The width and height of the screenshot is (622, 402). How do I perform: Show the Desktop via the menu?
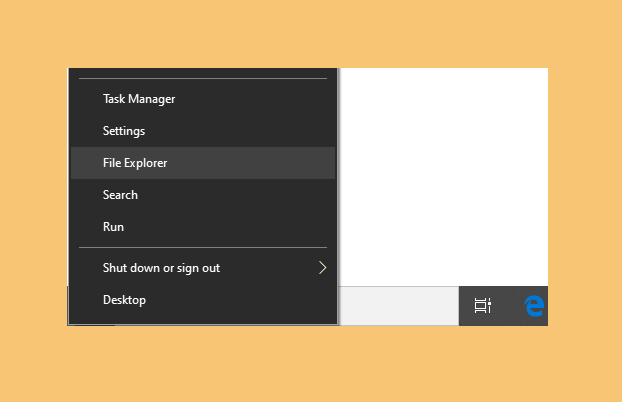pyautogui.click(x=203, y=300)
